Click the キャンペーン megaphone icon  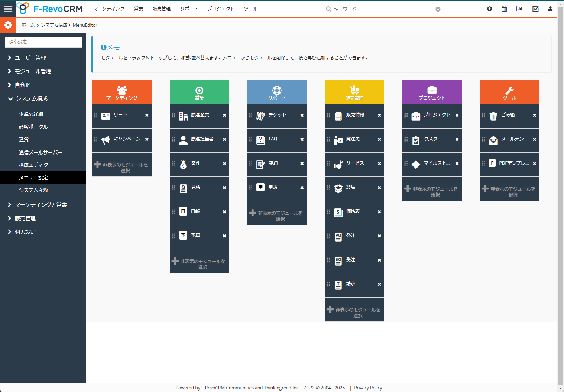click(x=106, y=140)
